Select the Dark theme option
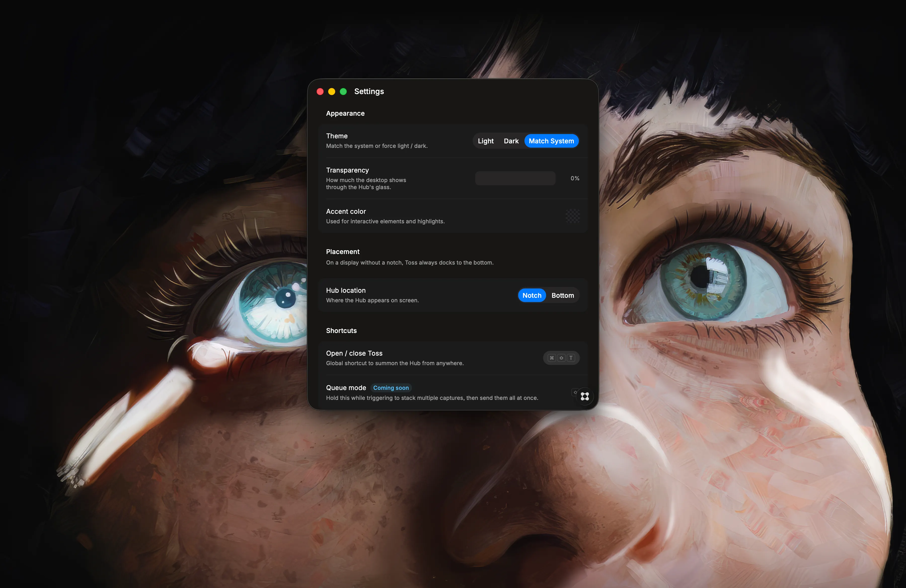Screen dimensions: 906x588 coord(511,141)
